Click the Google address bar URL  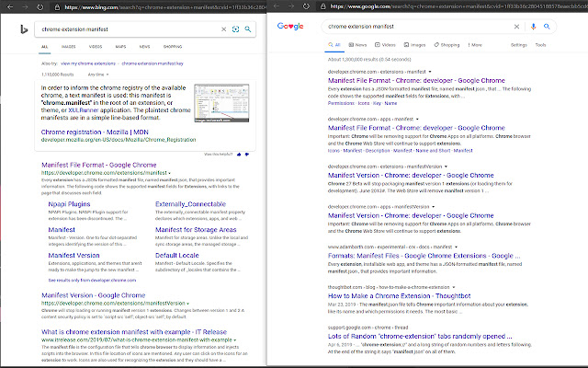tap(459, 6)
